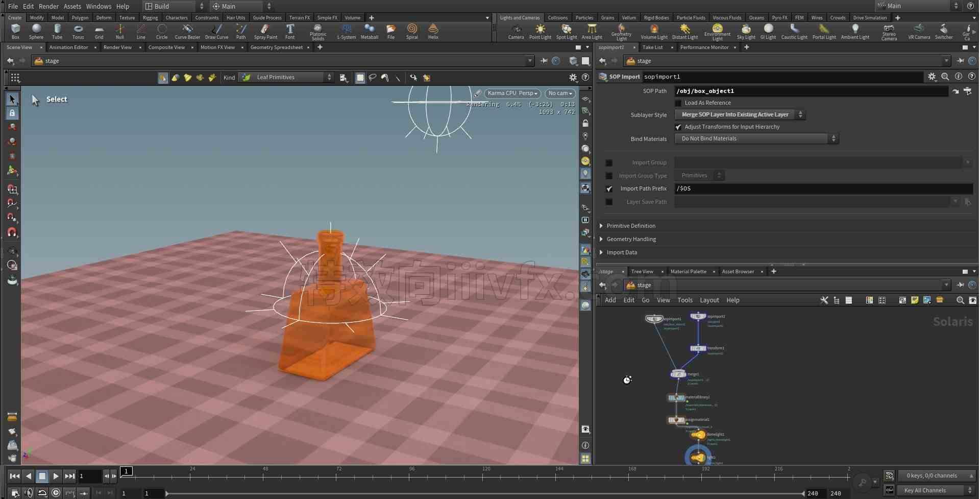
Task: Open the Layout menu in network editor
Action: coord(709,300)
